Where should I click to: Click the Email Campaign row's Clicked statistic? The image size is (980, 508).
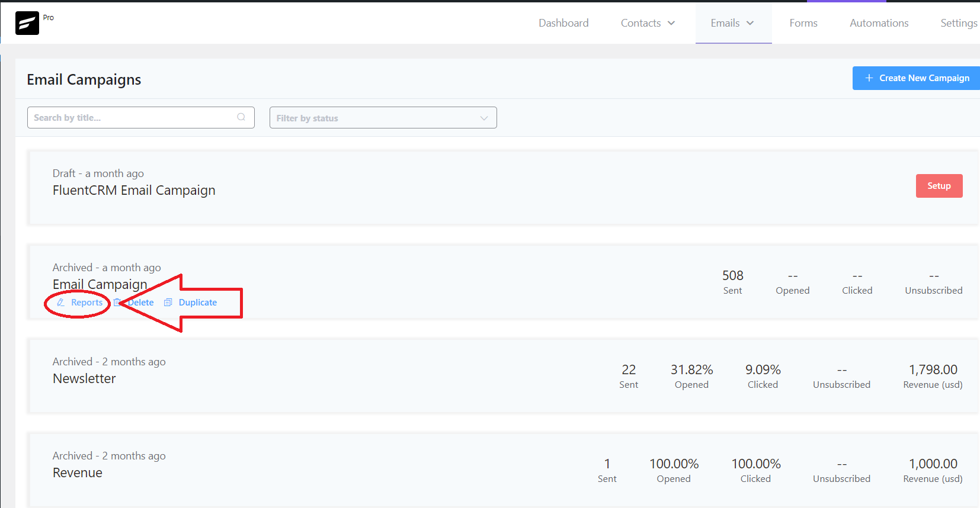[x=857, y=282]
